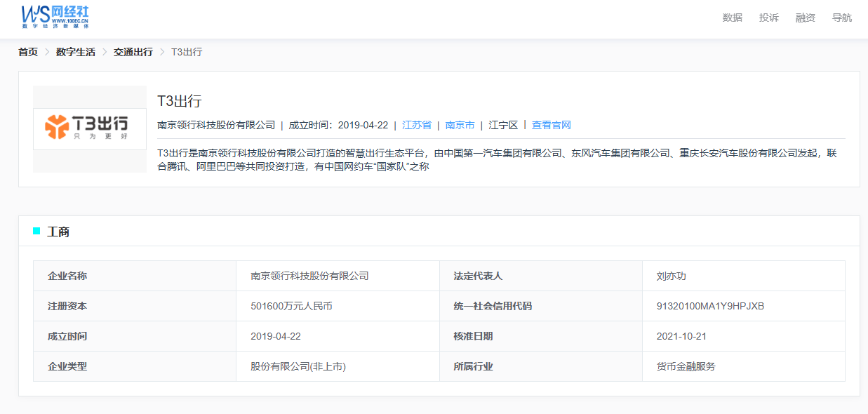The height and width of the screenshot is (414, 868).
Task: Open 交通出行 breadcrumb link
Action: 133,52
